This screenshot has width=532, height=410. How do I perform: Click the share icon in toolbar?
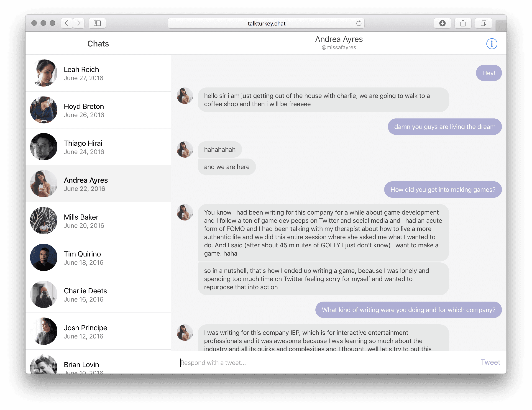[x=463, y=23]
